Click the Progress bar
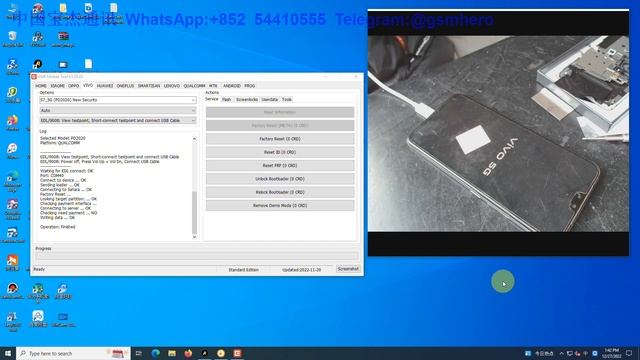640x360 pixels. point(197,256)
